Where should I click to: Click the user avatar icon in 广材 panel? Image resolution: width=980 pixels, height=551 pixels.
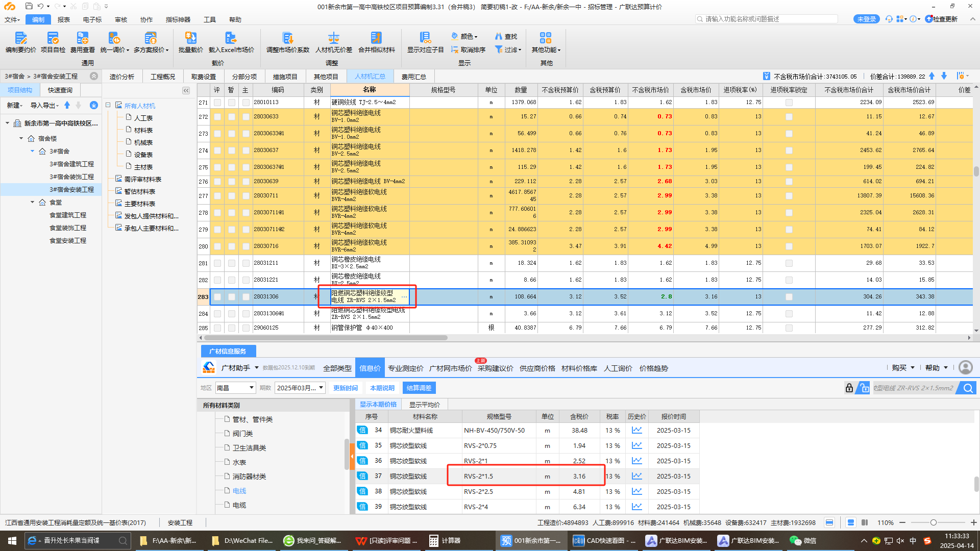click(x=965, y=367)
